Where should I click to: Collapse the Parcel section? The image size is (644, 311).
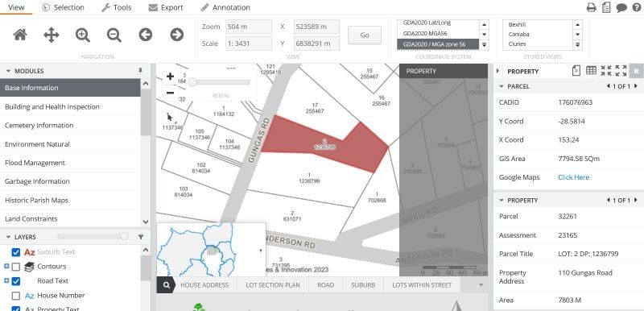click(501, 86)
